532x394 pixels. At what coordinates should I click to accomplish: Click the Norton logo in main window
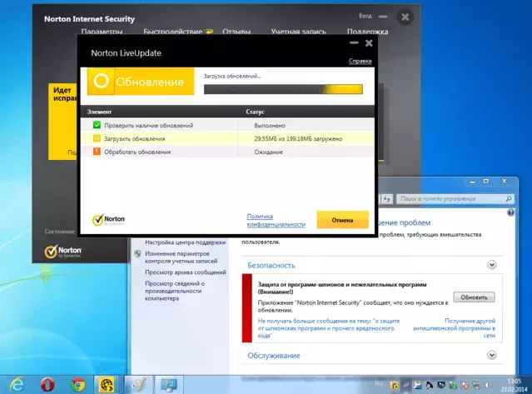(x=63, y=252)
